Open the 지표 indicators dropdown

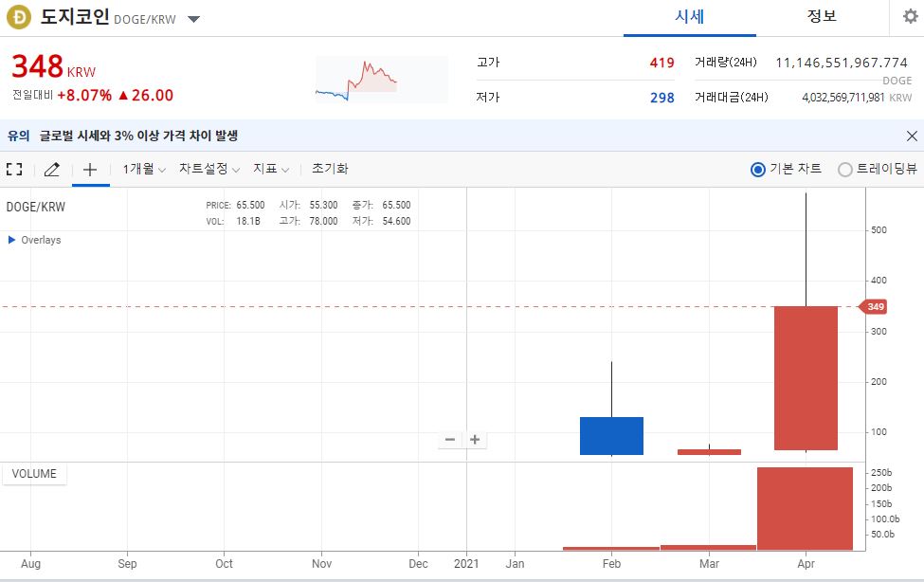[x=271, y=170]
